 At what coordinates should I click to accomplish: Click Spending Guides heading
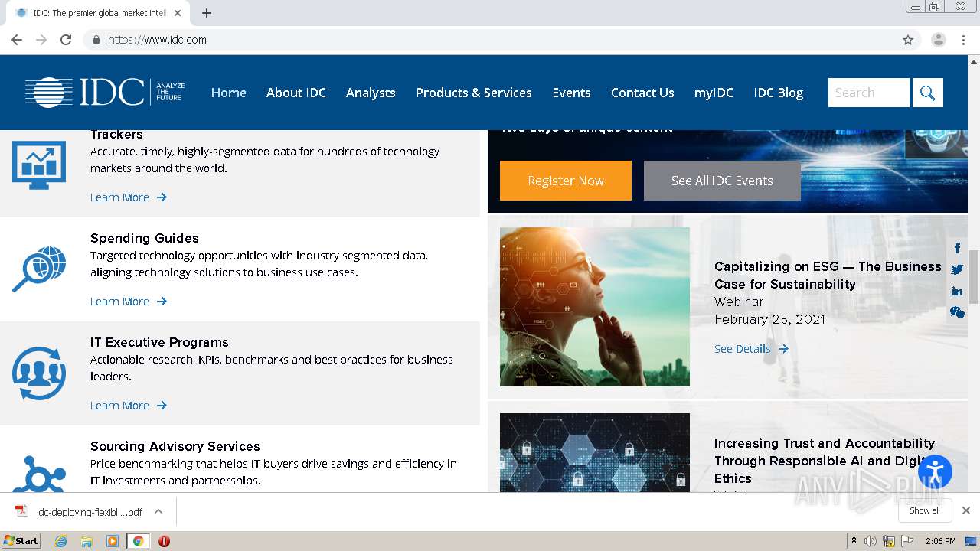pyautogui.click(x=145, y=238)
